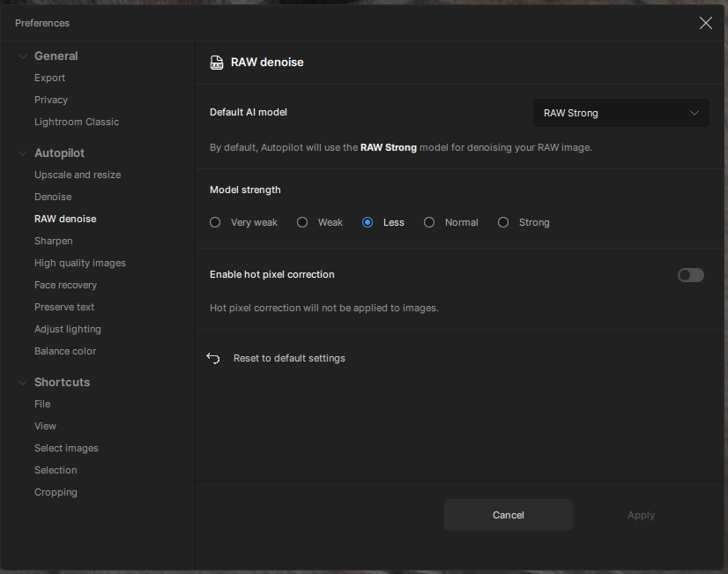
Task: Open Select images shortcuts
Action: [66, 448]
